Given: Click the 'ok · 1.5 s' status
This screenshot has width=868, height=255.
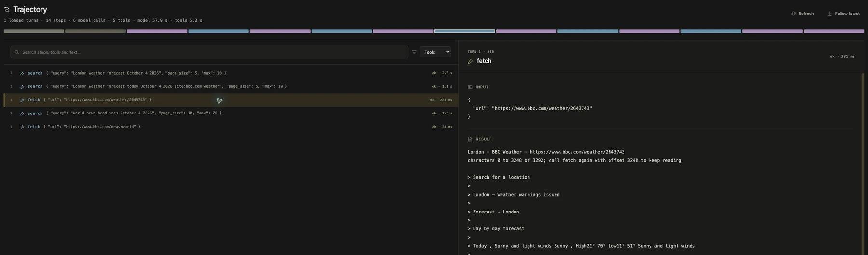Looking at the screenshot, I should pos(442,113).
